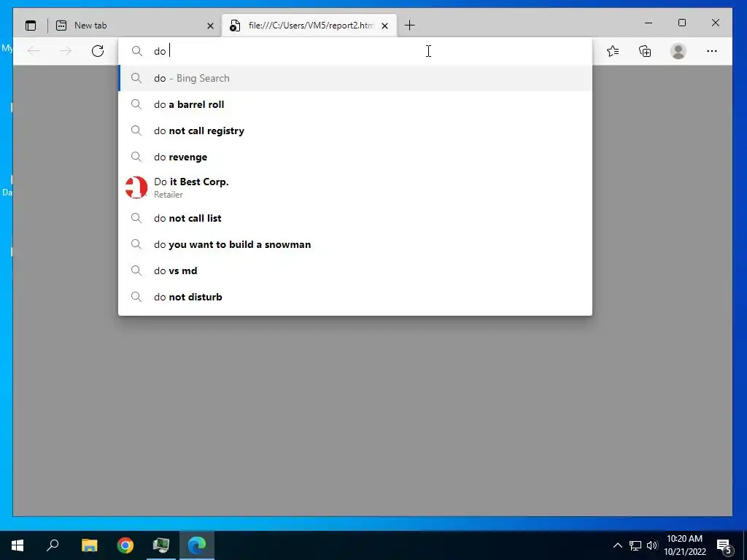Click the browser Back arrow
This screenshot has width=747, height=560.
(34, 51)
